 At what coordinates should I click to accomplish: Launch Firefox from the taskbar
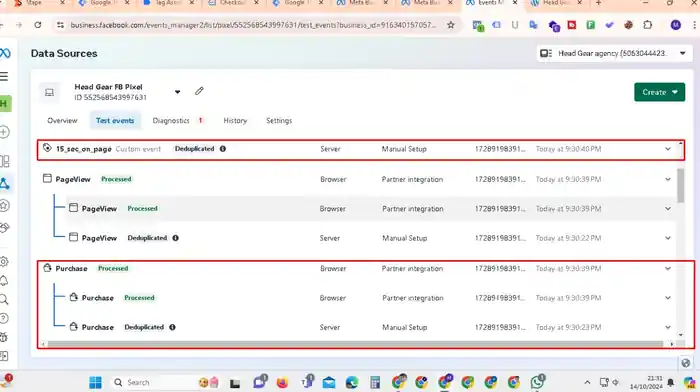tap(282, 383)
